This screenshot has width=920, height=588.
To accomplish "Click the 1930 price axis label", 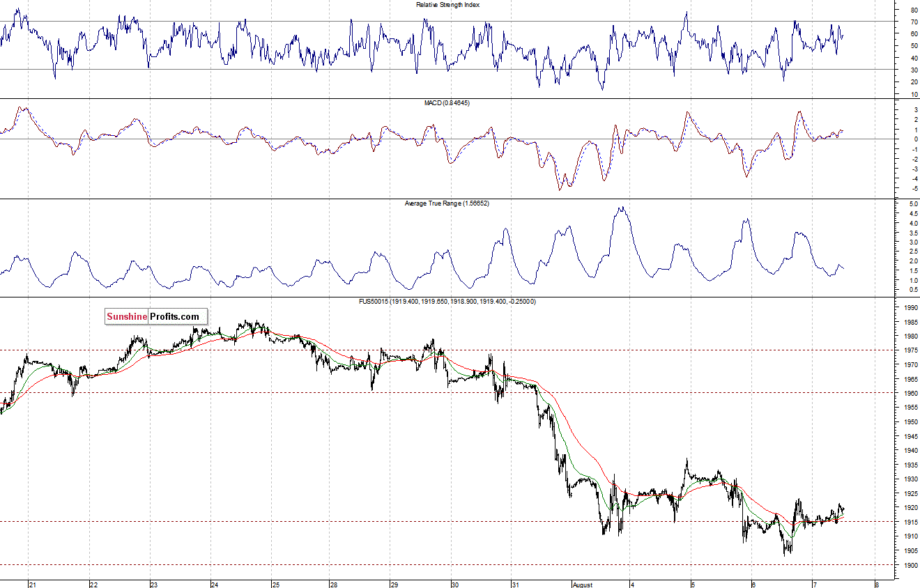I will (910, 479).
